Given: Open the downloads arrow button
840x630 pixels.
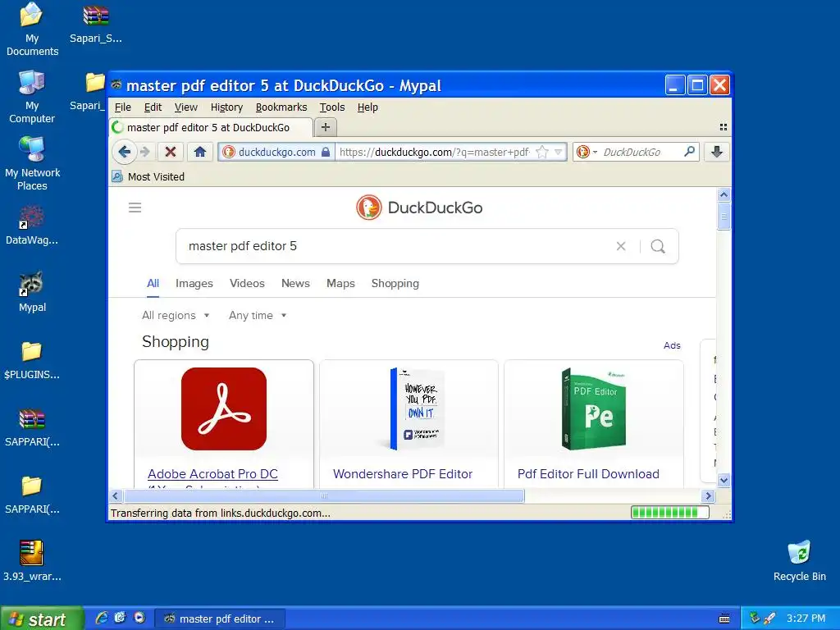Looking at the screenshot, I should coord(717,152).
